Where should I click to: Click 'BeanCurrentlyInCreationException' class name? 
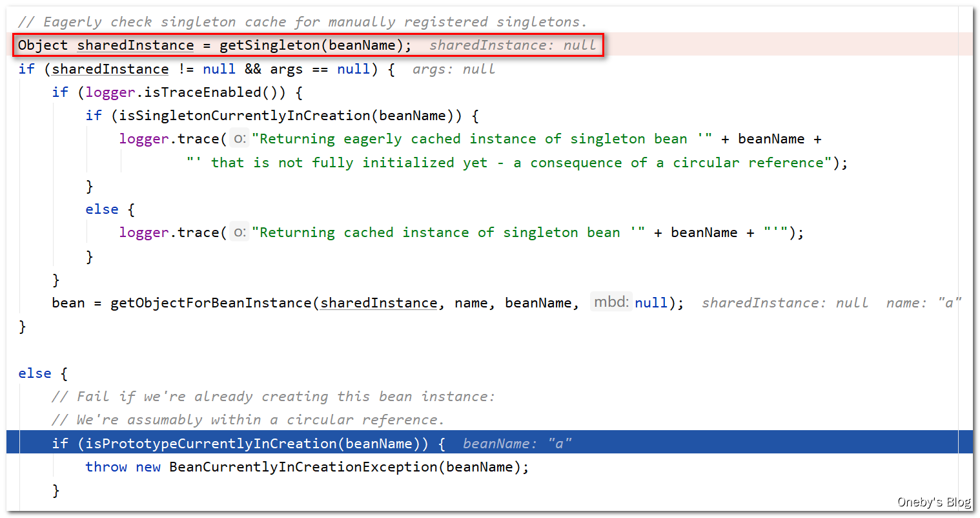coord(303,467)
